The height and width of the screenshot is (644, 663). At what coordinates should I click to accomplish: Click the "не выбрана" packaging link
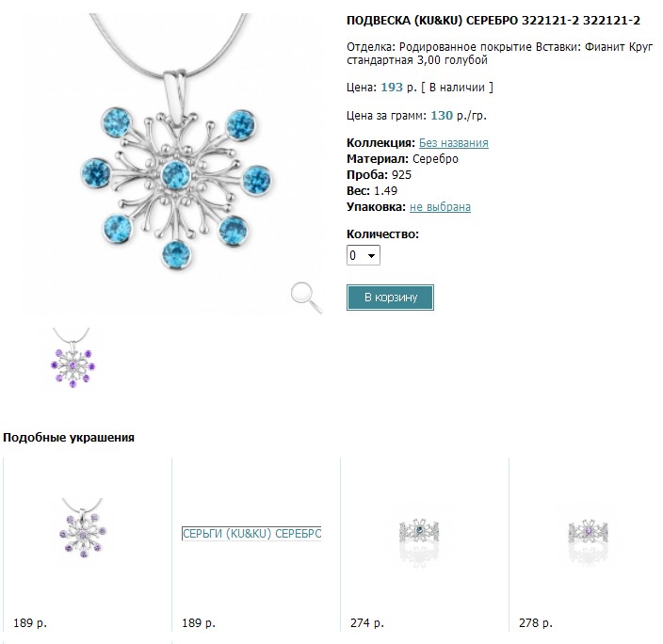pos(440,207)
